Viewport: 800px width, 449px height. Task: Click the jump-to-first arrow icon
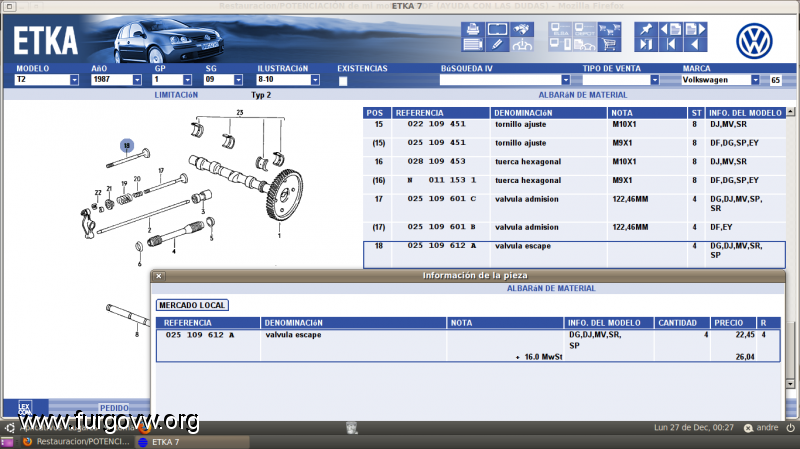pyautogui.click(x=670, y=44)
